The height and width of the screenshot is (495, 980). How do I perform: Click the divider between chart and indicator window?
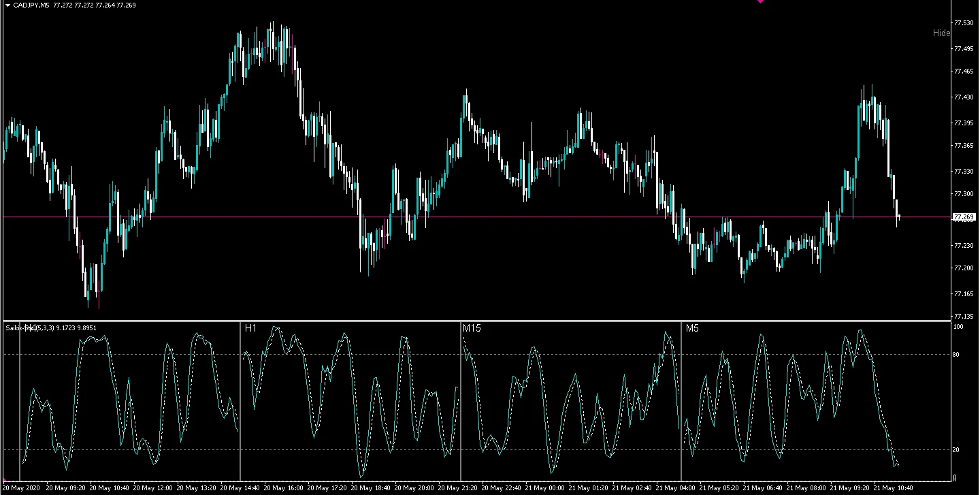coord(476,320)
